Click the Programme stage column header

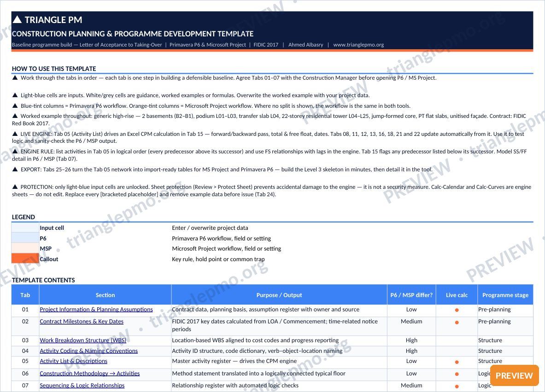click(x=505, y=295)
